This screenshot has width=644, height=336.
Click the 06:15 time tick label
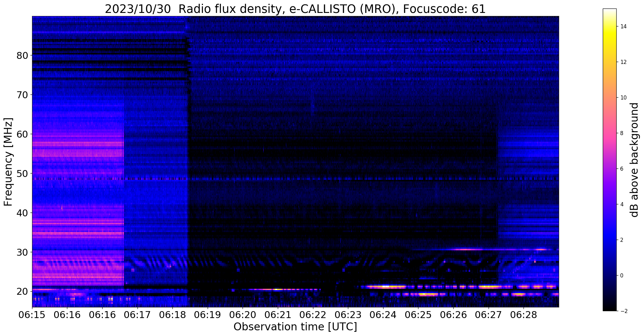[32, 315]
